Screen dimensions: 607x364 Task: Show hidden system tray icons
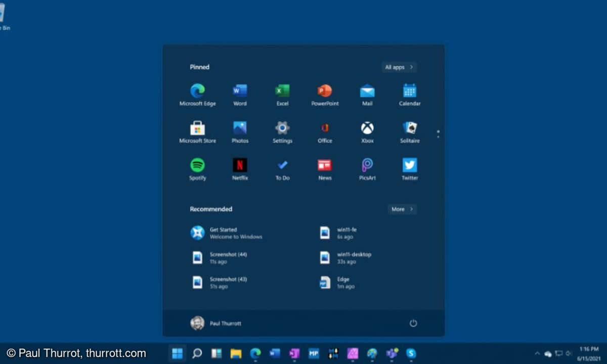click(x=537, y=353)
